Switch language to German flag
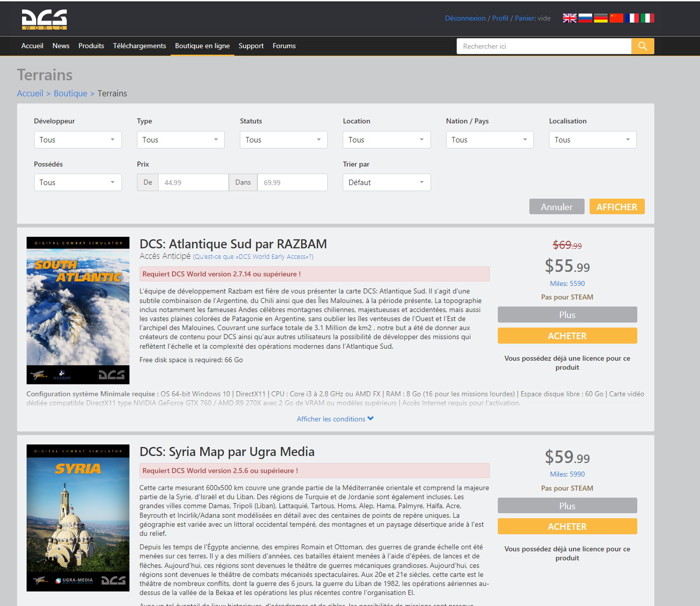Image resolution: width=700 pixels, height=606 pixels. (x=601, y=18)
